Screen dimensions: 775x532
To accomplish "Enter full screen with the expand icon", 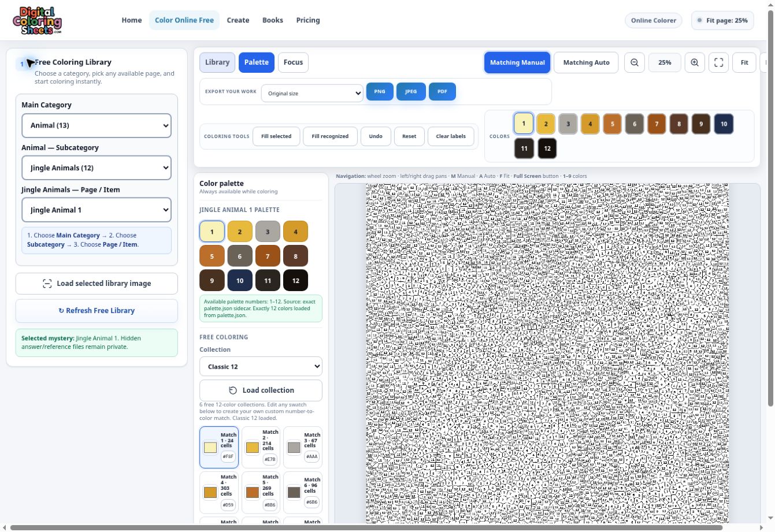I will tap(719, 62).
